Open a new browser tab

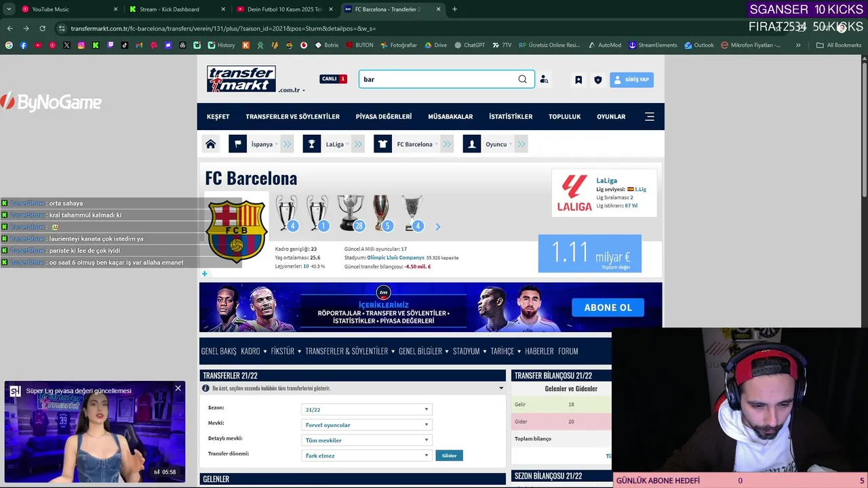point(454,9)
